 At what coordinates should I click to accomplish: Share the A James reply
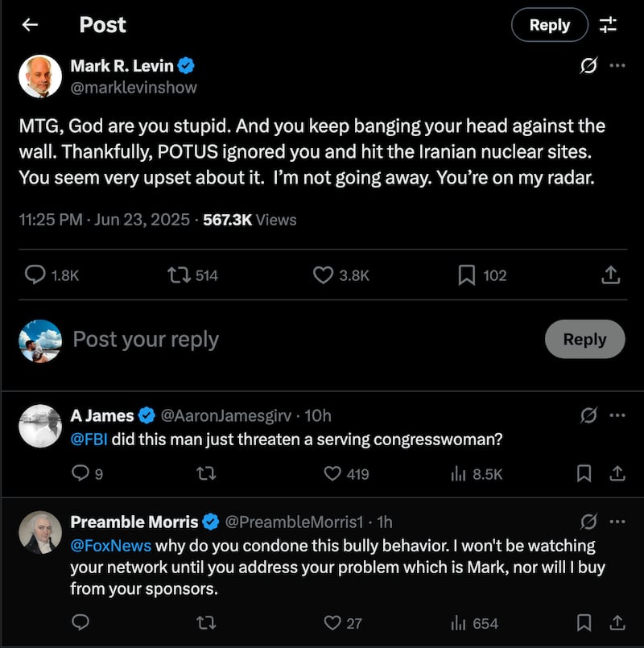(617, 474)
